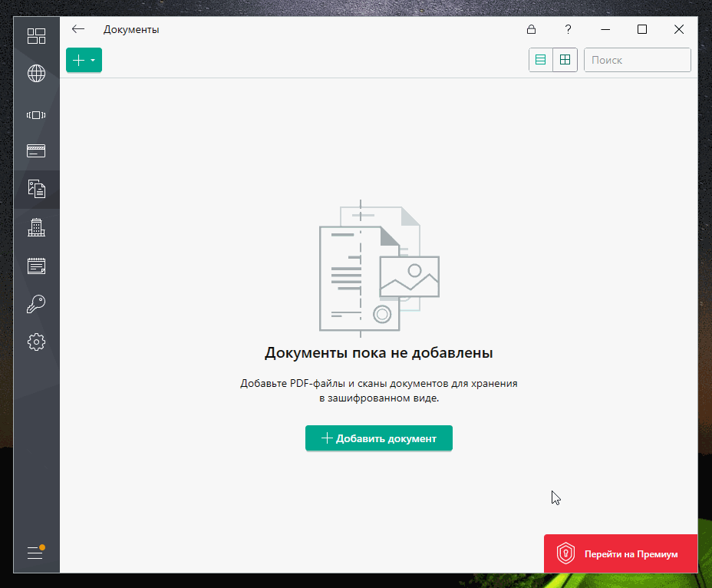Switch to grid view

click(565, 60)
